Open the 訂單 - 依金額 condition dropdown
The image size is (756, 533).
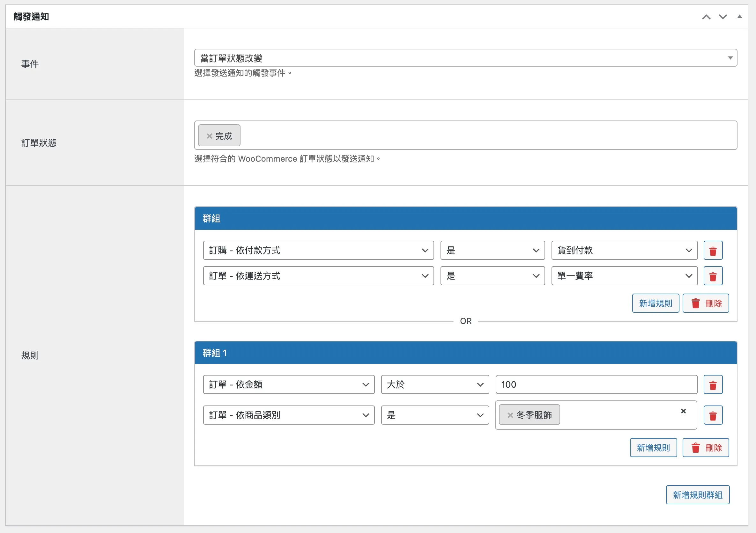[288, 384]
